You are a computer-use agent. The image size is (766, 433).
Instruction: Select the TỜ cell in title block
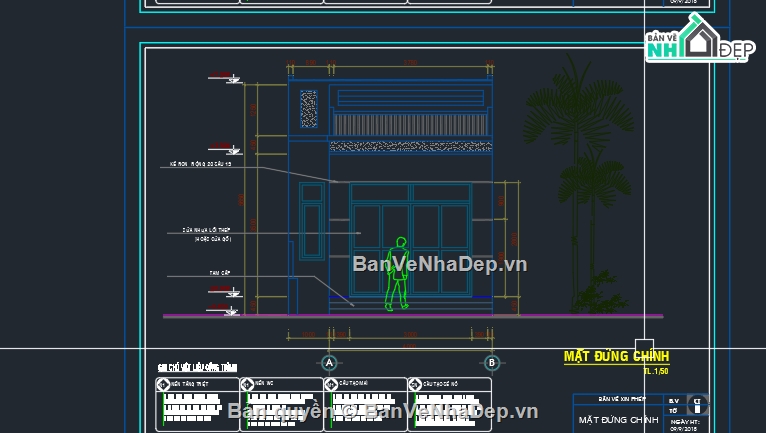pos(674,411)
